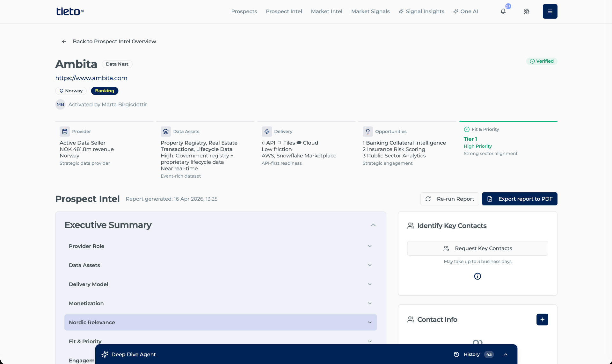Click 'May take up to 3 business days' text
Screen dimensions: 612x364
pos(477,261)
